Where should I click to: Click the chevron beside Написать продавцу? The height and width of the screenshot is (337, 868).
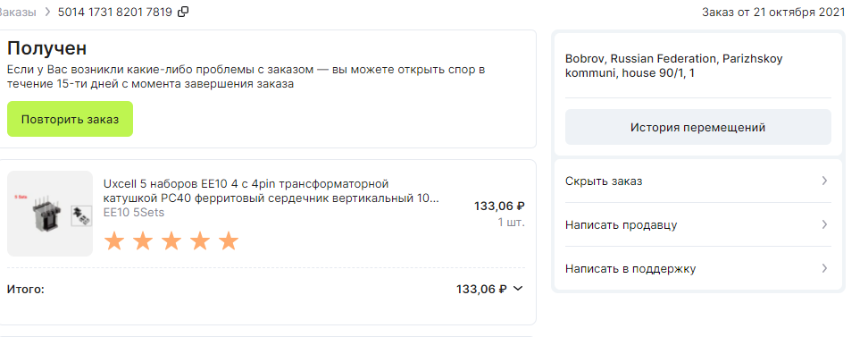tap(825, 224)
